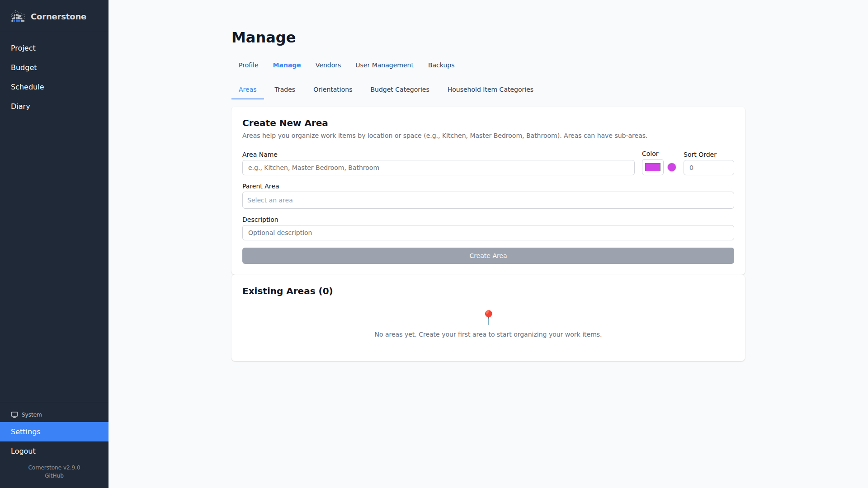Open the Orientations sub-tab

pos(333,89)
